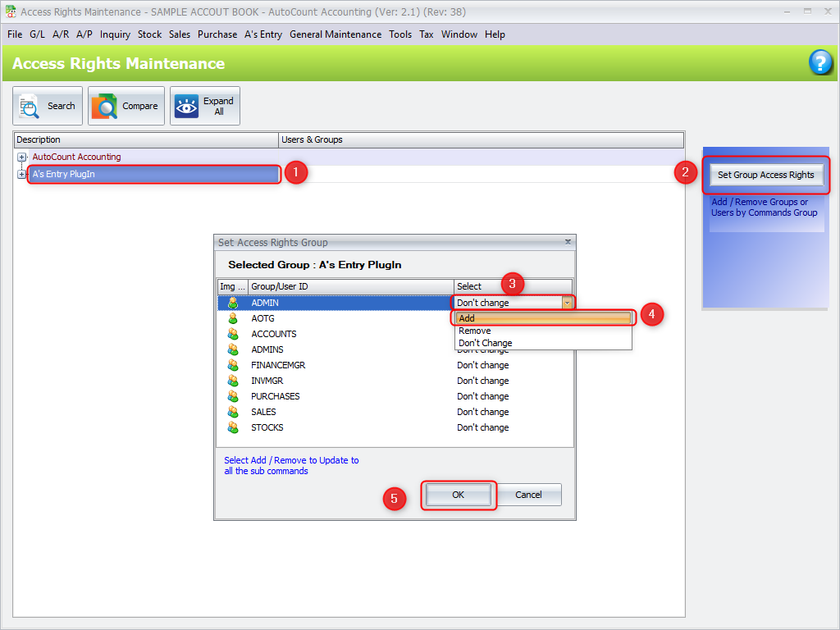Screen dimensions: 840x630
Task: Open the Tools menu
Action: [x=400, y=34]
